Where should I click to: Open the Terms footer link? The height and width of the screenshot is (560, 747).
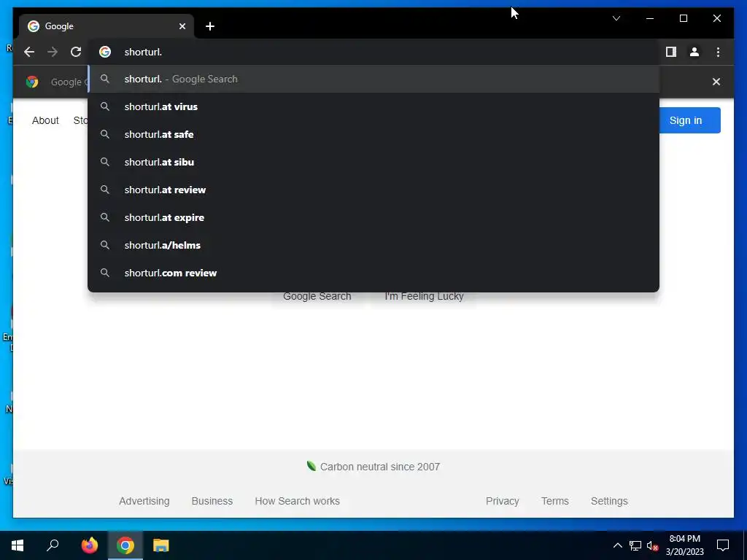(x=555, y=501)
